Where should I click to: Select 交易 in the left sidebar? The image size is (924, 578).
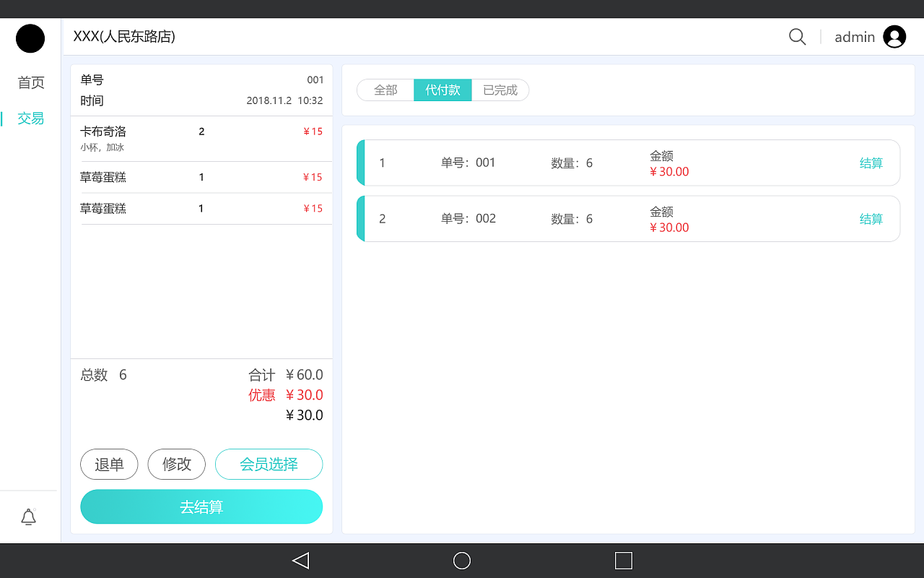[30, 118]
